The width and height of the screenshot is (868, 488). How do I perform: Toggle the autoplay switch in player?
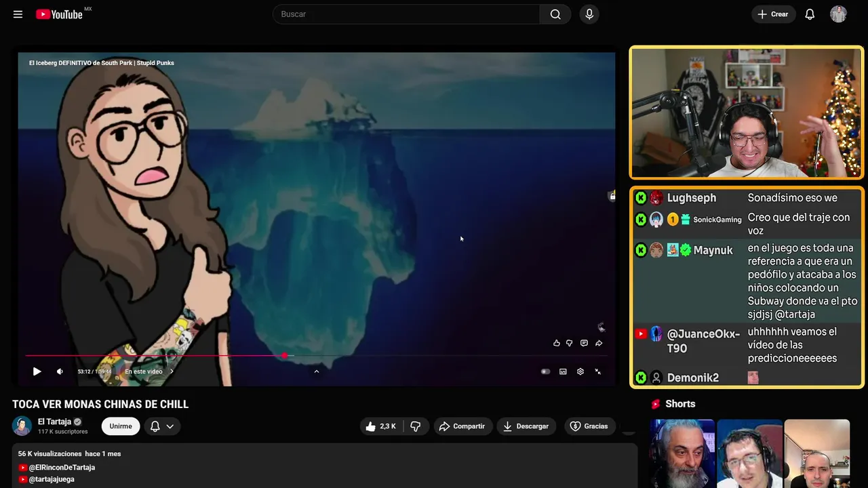point(545,371)
